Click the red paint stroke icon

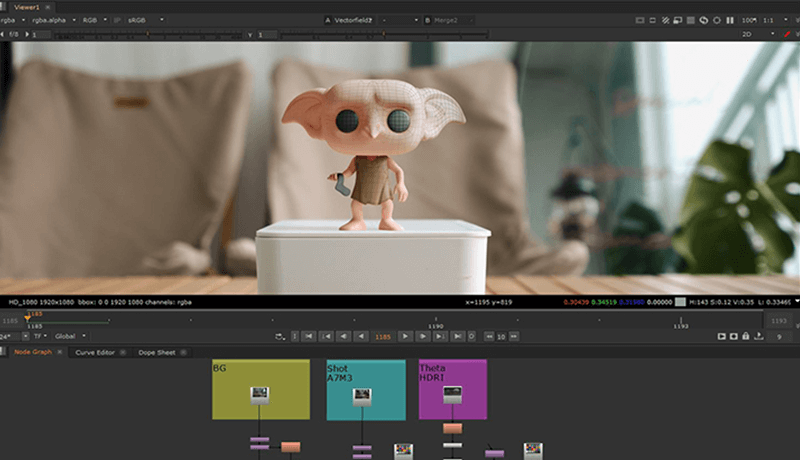coord(787,34)
